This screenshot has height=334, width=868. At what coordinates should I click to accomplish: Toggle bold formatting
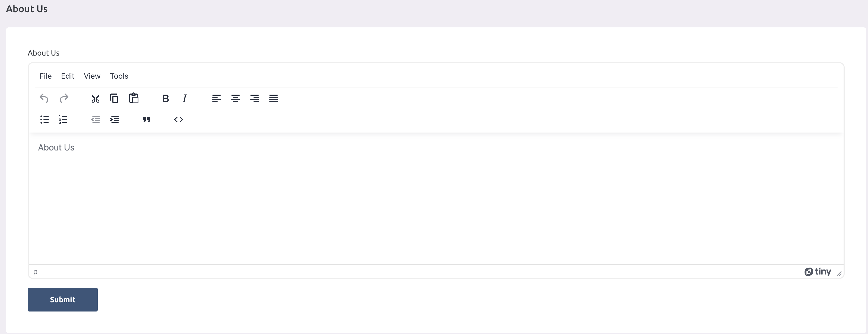(x=166, y=99)
